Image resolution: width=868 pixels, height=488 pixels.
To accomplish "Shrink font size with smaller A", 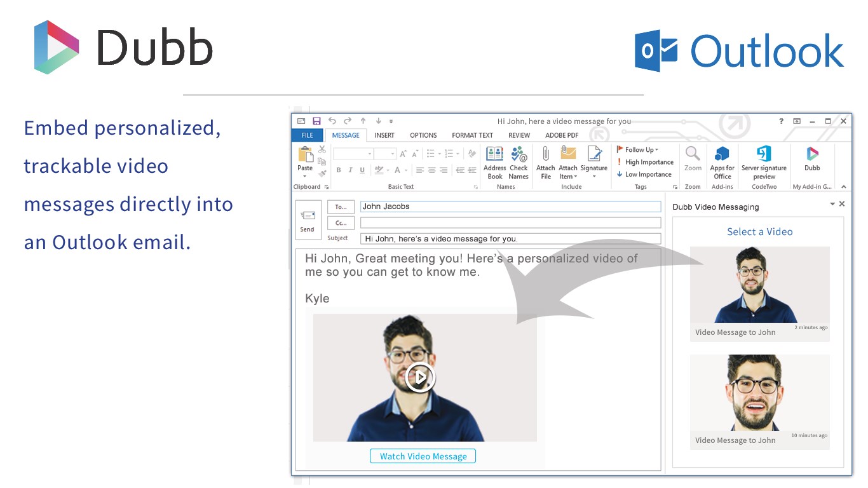I will pyautogui.click(x=415, y=154).
